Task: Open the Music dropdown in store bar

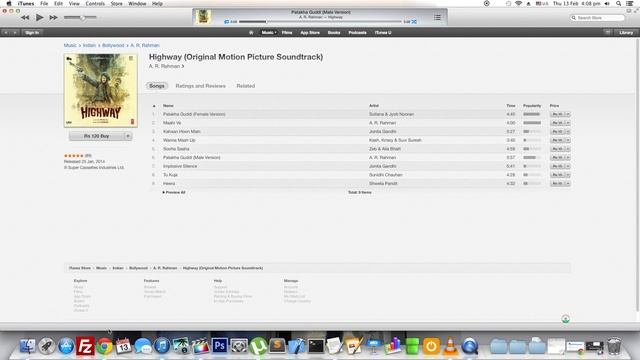Action: (x=269, y=32)
